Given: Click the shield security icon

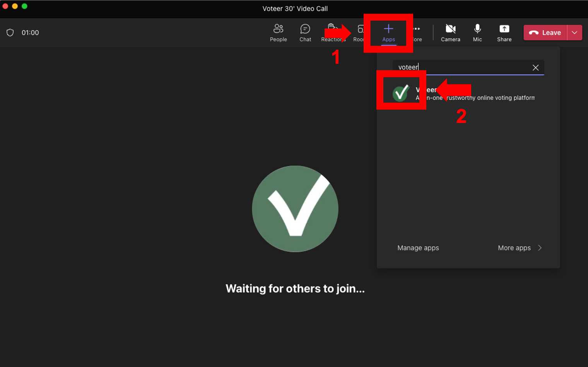Looking at the screenshot, I should (10, 32).
